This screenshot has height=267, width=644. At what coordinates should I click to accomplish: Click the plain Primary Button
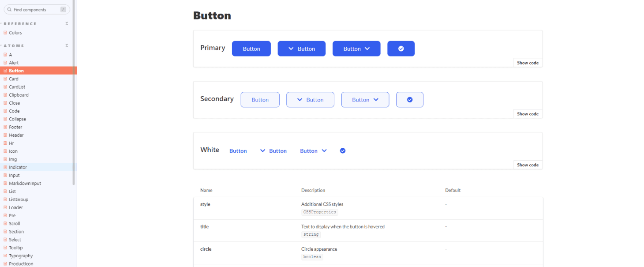(251, 49)
